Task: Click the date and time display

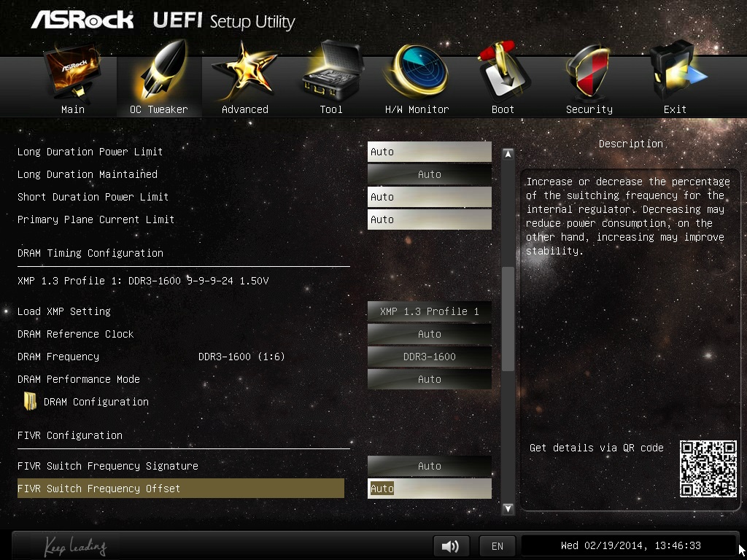Action: (630, 545)
